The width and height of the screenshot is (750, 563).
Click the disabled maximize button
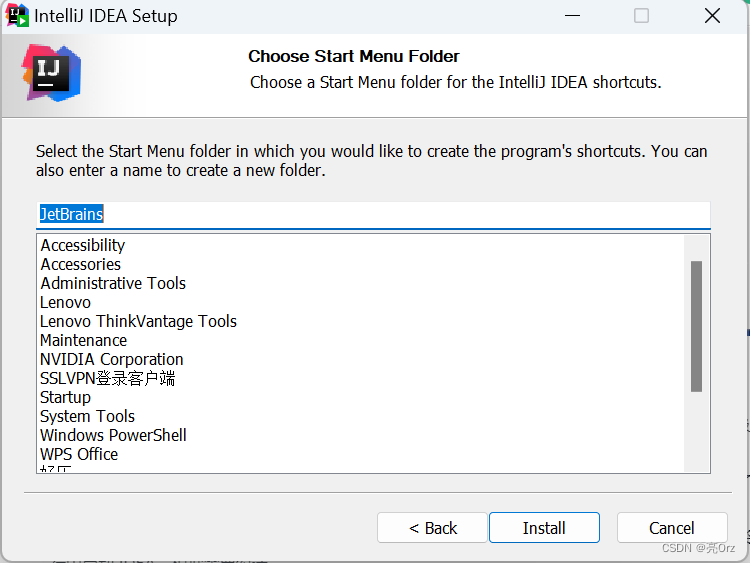click(641, 16)
